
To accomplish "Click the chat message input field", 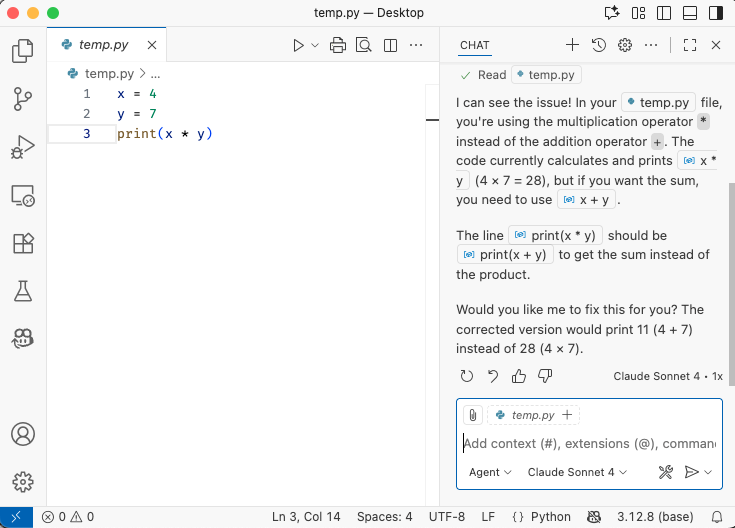I will pyautogui.click(x=589, y=444).
